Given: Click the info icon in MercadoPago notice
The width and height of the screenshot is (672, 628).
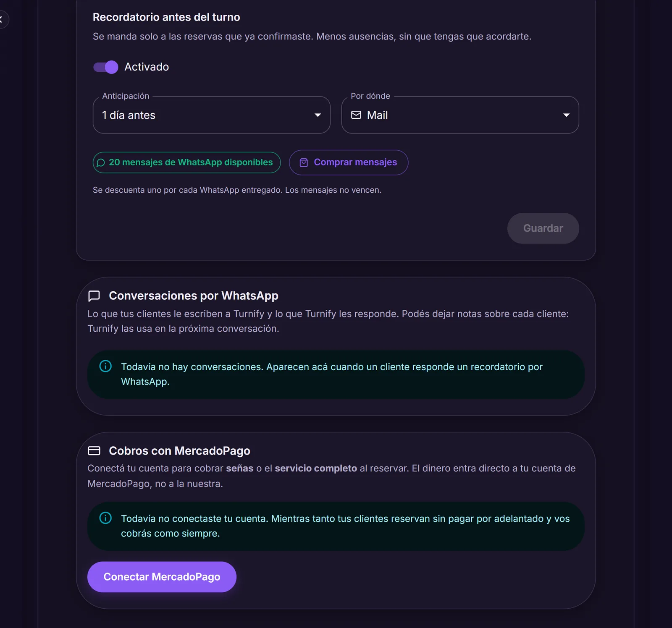Looking at the screenshot, I should (x=105, y=518).
